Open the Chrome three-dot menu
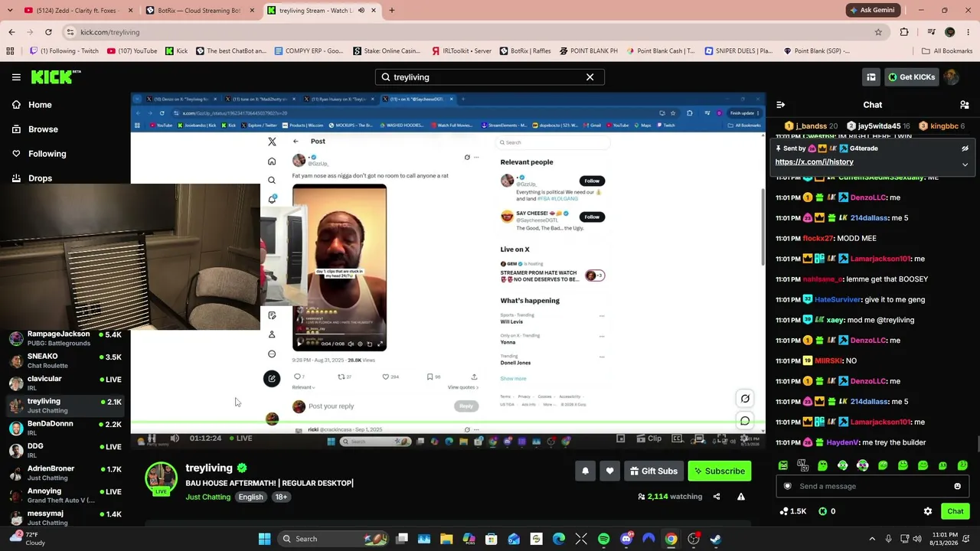 969,32
